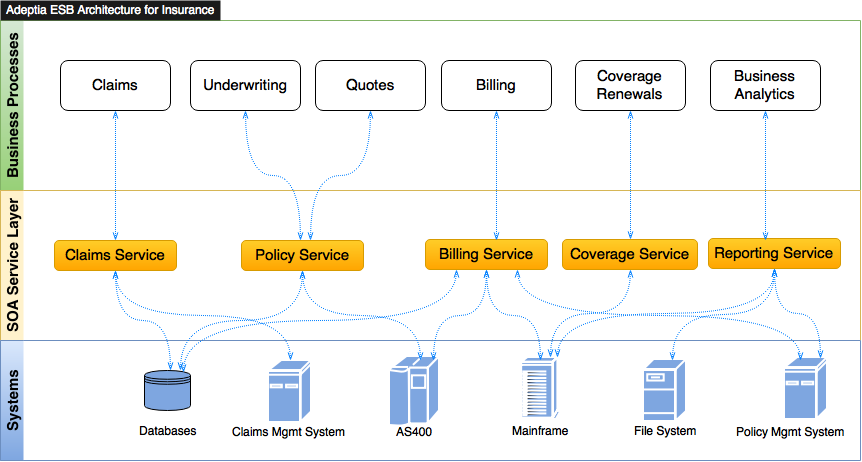Select the Claims Mgmt System text label

(289, 432)
